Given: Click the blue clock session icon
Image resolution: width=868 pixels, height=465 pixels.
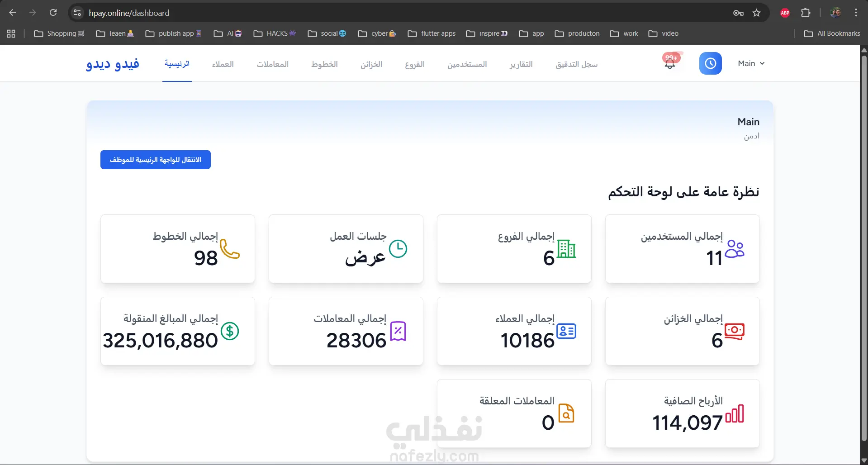Looking at the screenshot, I should point(710,63).
